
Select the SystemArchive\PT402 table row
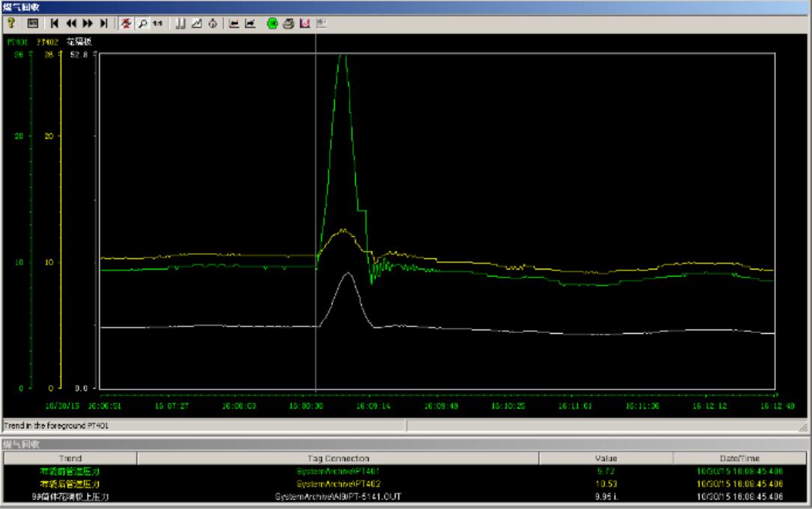pyautogui.click(x=338, y=484)
